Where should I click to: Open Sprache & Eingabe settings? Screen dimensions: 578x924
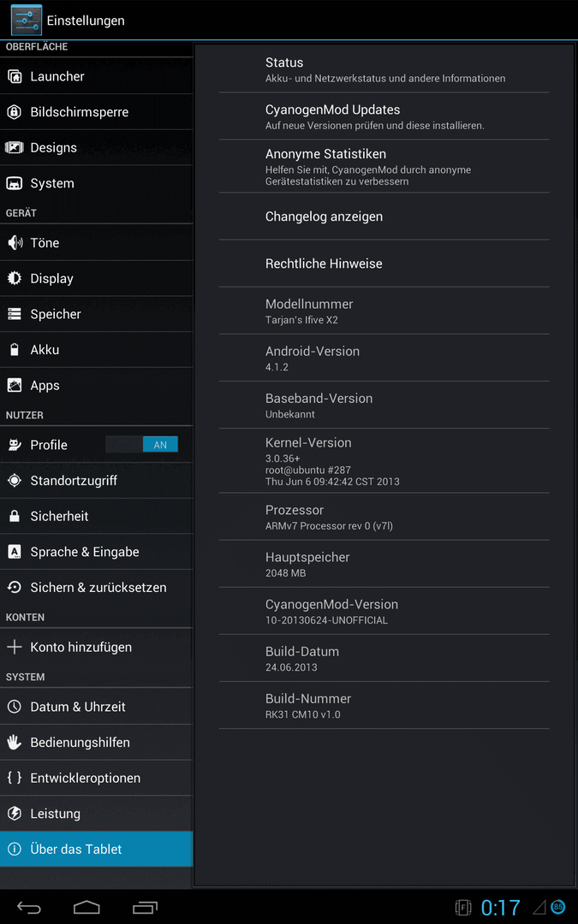pos(96,552)
